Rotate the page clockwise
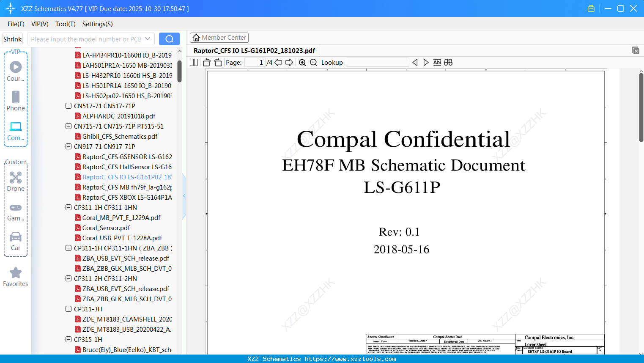The height and width of the screenshot is (363, 644). pos(218,62)
